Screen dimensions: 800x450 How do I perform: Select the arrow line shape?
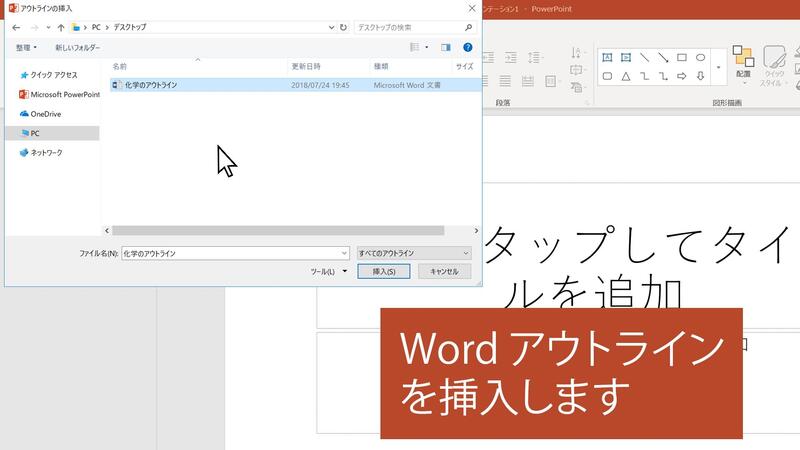[663, 58]
